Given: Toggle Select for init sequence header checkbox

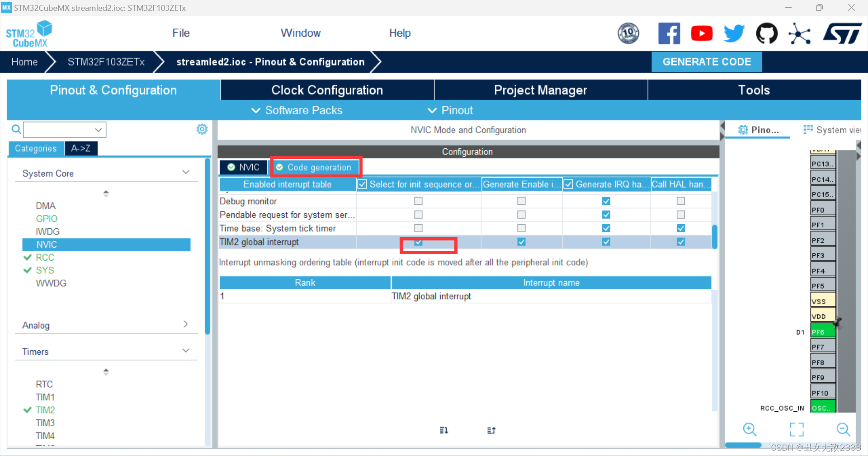Looking at the screenshot, I should pyautogui.click(x=362, y=184).
